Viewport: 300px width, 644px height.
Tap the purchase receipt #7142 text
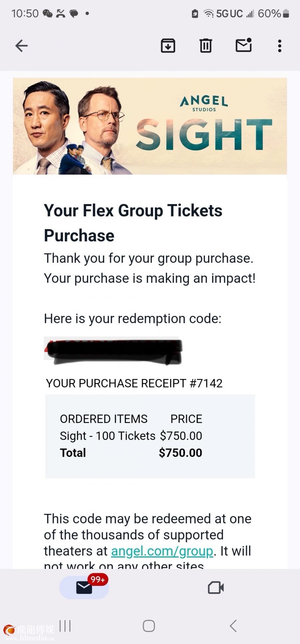(134, 383)
